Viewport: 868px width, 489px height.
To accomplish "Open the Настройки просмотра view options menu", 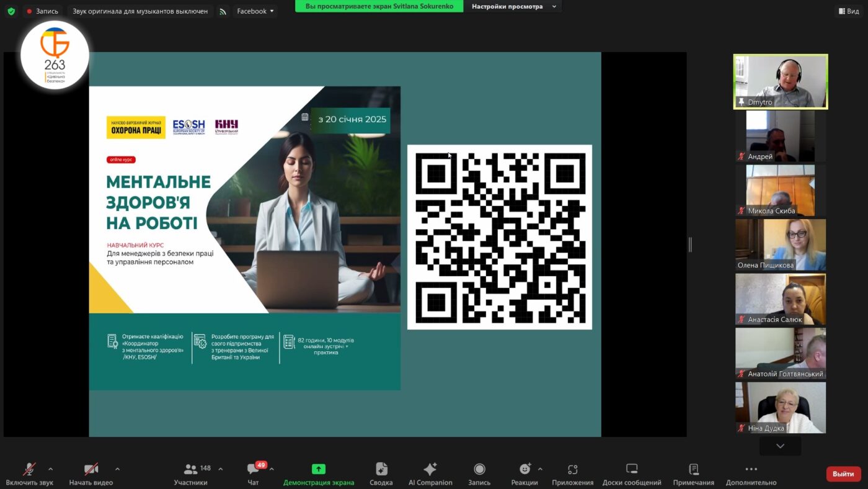I will click(x=514, y=6).
